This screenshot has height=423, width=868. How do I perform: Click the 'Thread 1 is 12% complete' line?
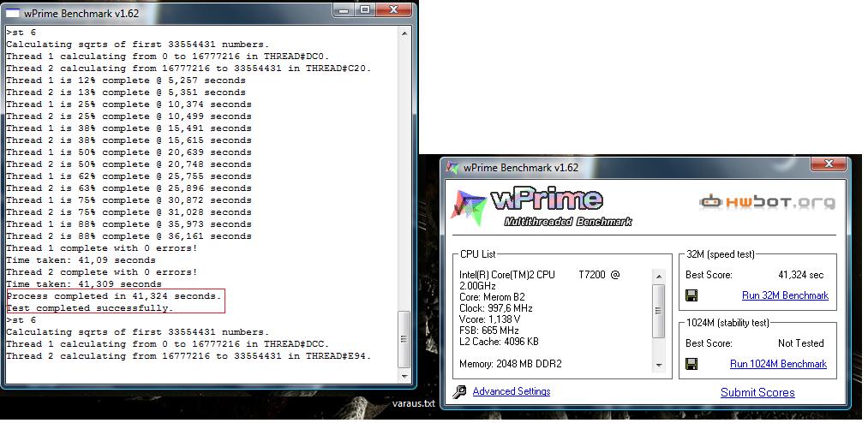(x=126, y=80)
